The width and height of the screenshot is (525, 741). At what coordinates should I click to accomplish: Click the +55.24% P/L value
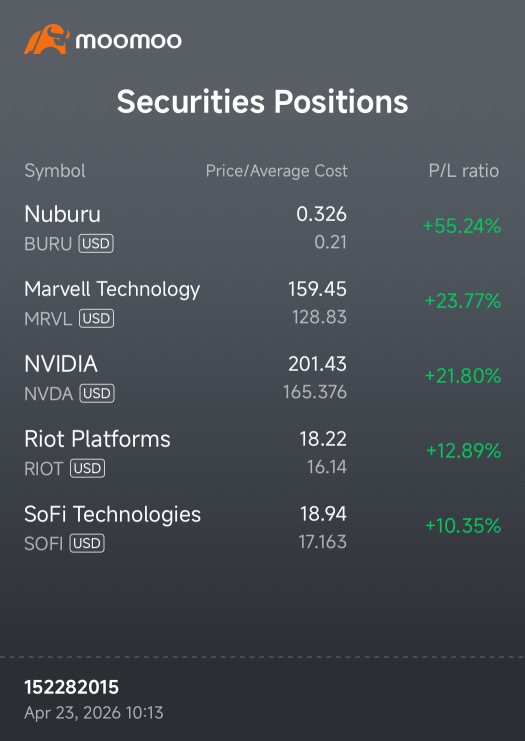pyautogui.click(x=462, y=226)
